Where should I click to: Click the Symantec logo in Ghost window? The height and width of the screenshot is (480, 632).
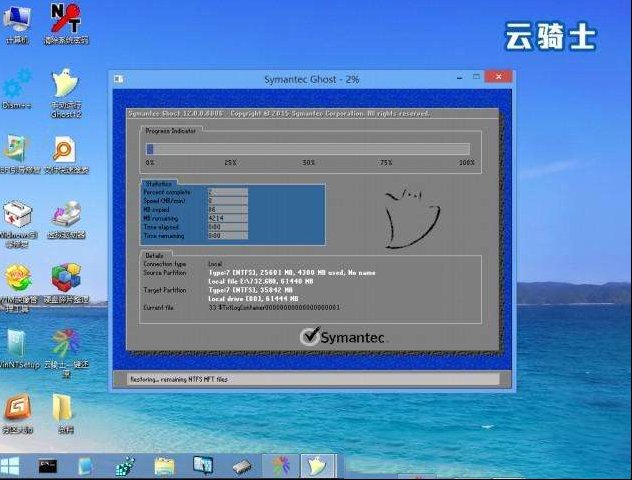tap(343, 337)
